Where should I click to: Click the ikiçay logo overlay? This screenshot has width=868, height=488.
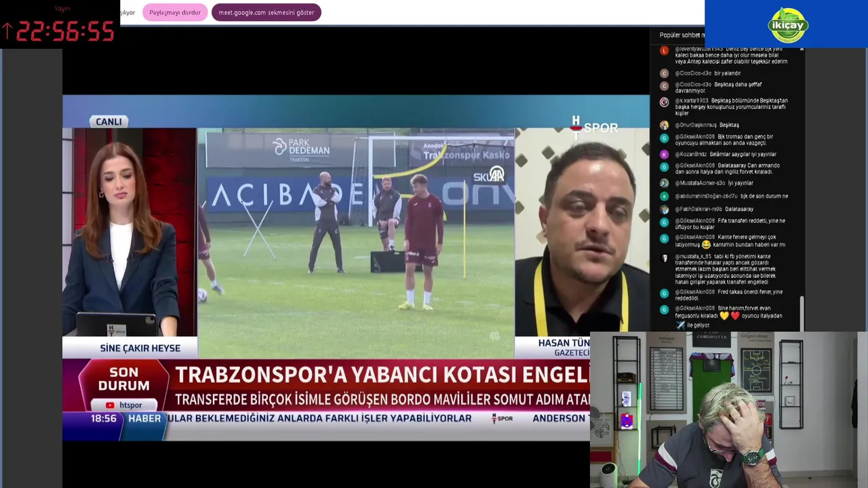(787, 25)
